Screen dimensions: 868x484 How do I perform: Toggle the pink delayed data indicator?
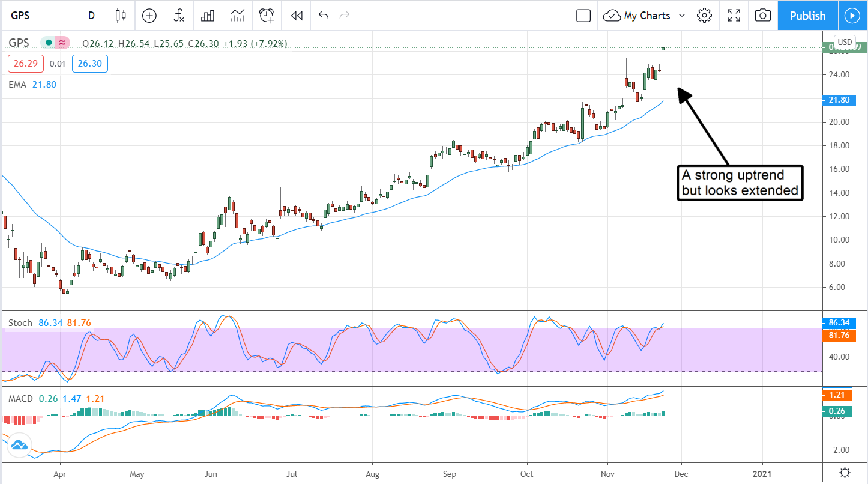62,43
